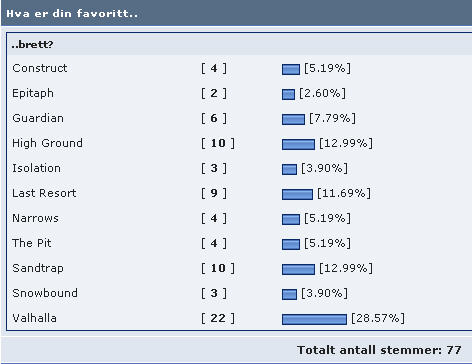The width and height of the screenshot is (472, 364).
Task: Click The Pit map name
Action: coord(32,243)
